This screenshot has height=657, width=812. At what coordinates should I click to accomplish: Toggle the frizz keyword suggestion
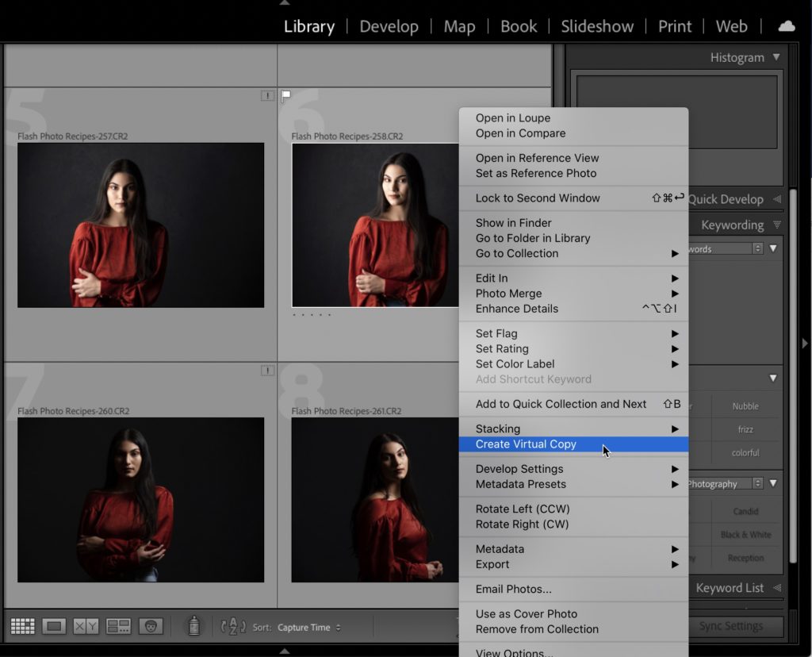pos(744,428)
